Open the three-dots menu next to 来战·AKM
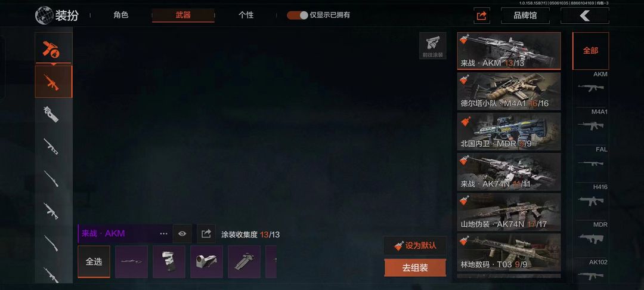 click(163, 234)
